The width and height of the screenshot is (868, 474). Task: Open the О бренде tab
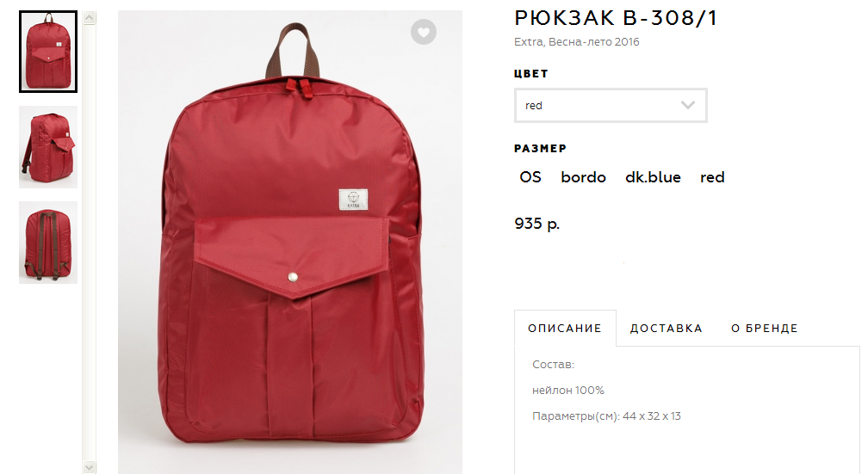pos(765,329)
